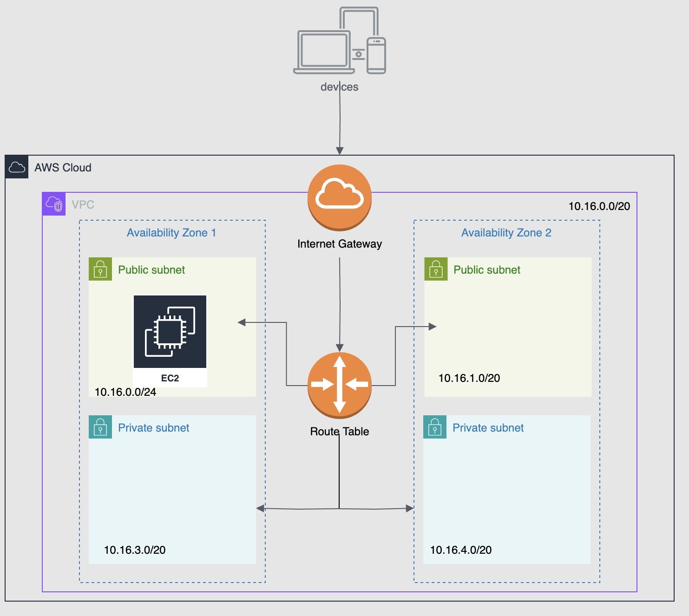Select the 10.16.3.0/20 private subnet CIDR
This screenshot has width=689, height=616.
[x=135, y=550]
